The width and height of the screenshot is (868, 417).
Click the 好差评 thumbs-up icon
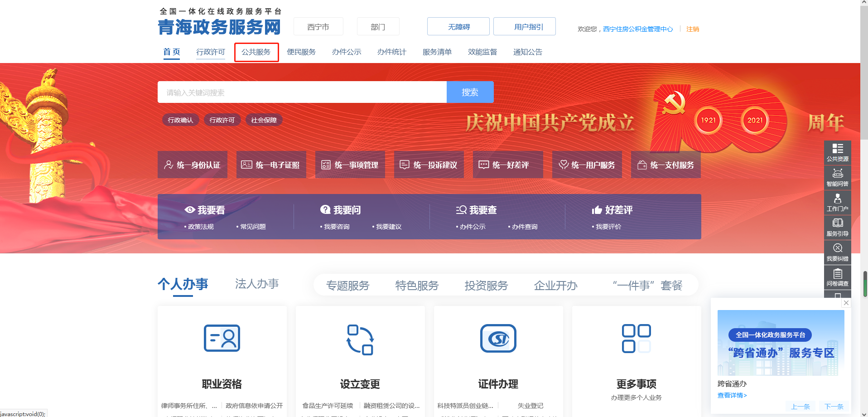597,210
